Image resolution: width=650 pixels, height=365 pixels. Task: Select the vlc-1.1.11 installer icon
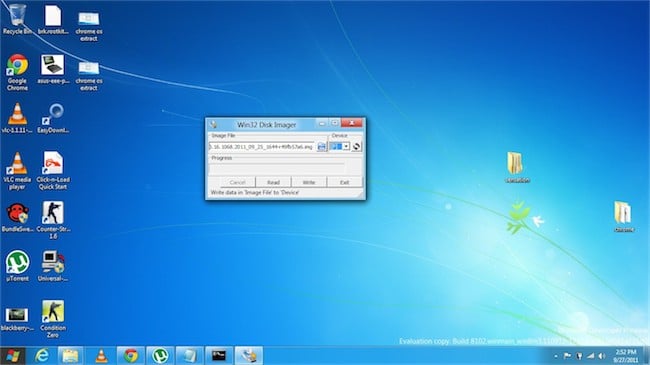[17, 118]
